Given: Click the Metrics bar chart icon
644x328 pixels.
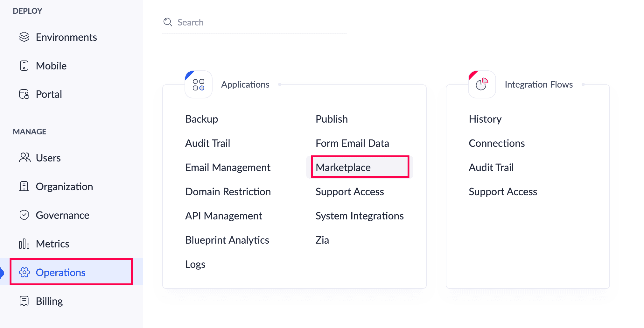Looking at the screenshot, I should coord(24,244).
